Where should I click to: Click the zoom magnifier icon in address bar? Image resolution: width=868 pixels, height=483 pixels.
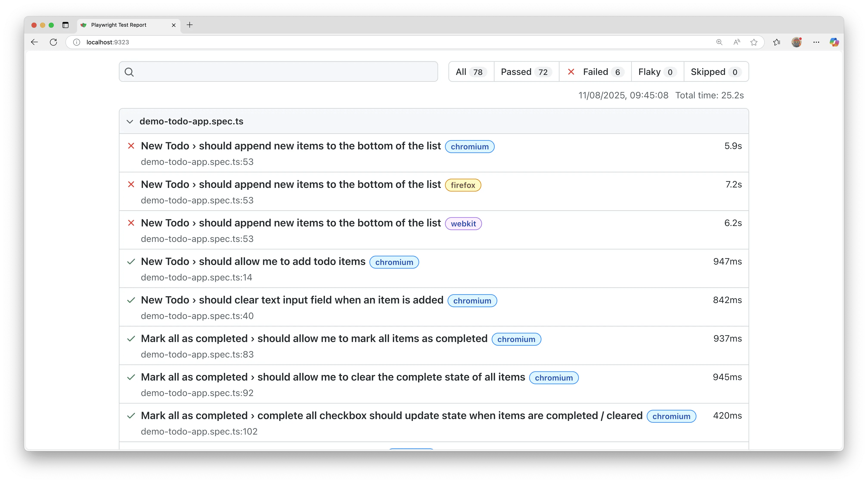pos(719,42)
